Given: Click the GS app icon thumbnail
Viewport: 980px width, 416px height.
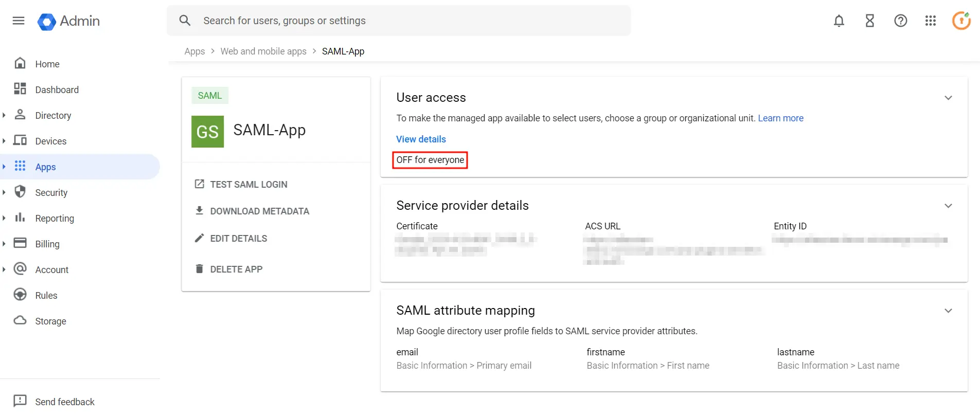Looking at the screenshot, I should pos(207,132).
